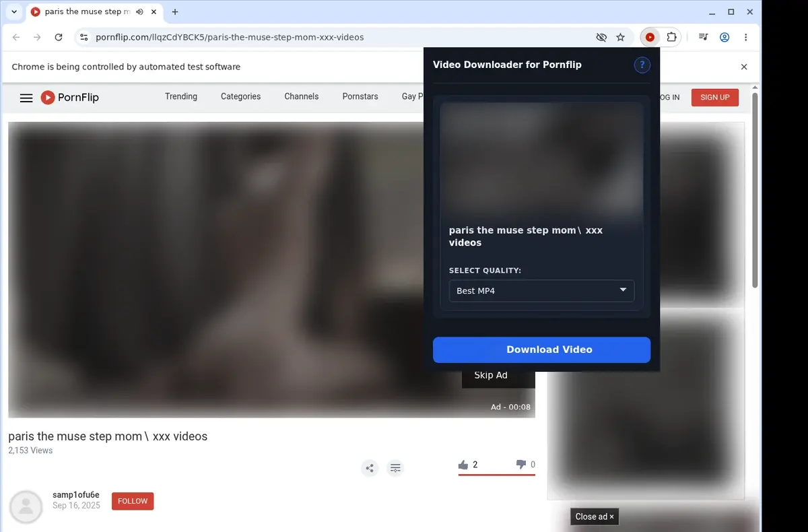Open the help question mark in the downloader popup
808x532 pixels.
tap(642, 65)
